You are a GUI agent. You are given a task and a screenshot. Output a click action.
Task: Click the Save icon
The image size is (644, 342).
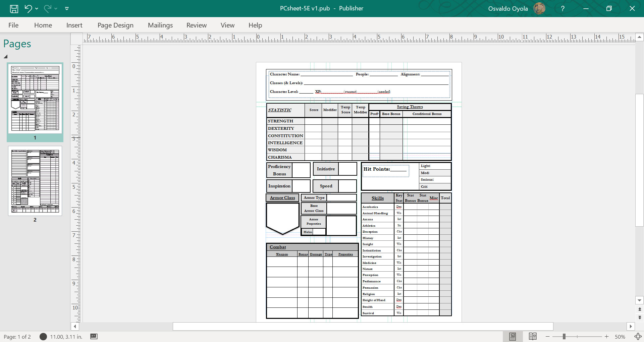[x=14, y=8]
